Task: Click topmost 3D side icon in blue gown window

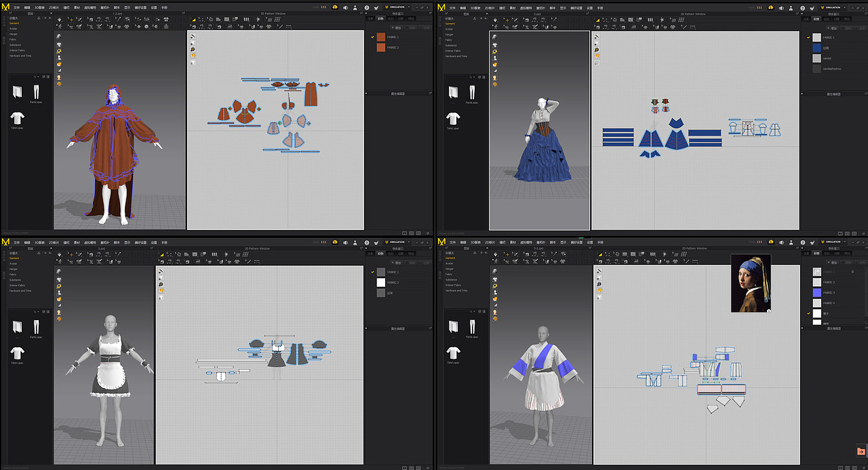Action: pos(494,37)
